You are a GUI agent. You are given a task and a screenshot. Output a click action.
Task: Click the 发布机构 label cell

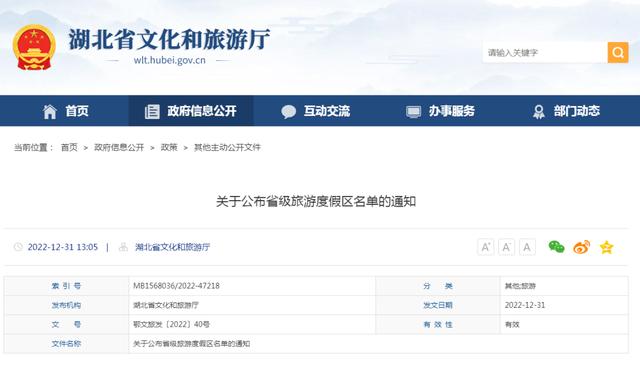pos(66,305)
